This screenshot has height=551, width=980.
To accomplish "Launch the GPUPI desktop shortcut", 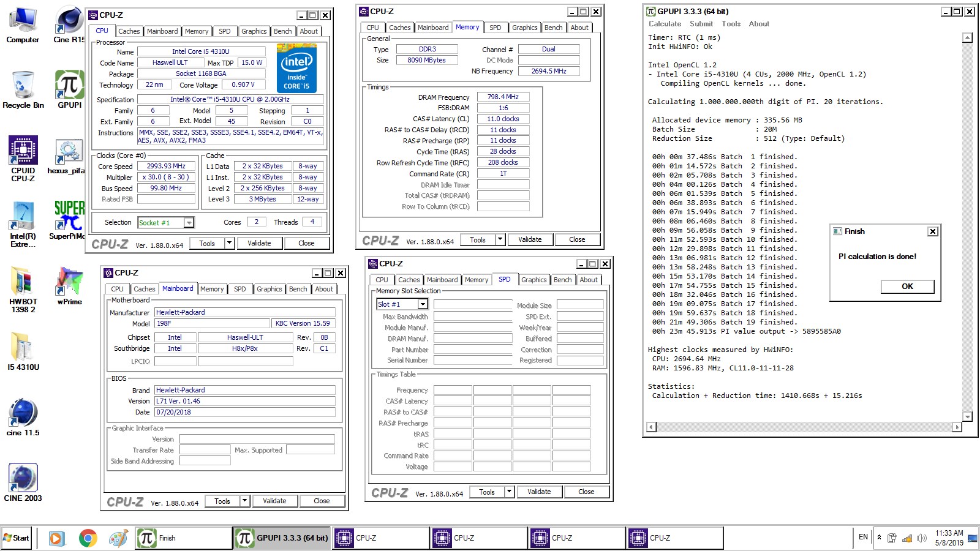I will (69, 90).
